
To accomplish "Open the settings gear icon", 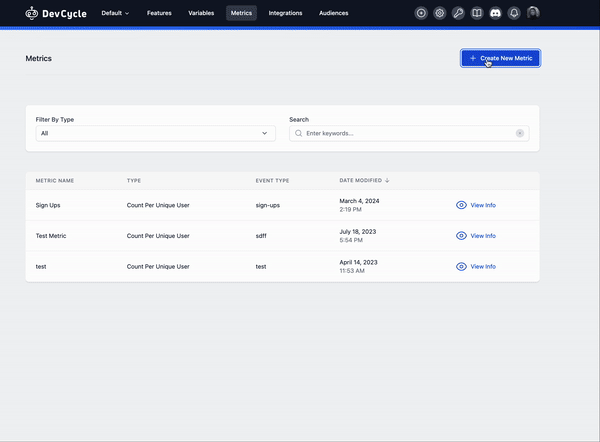I will pyautogui.click(x=439, y=13).
